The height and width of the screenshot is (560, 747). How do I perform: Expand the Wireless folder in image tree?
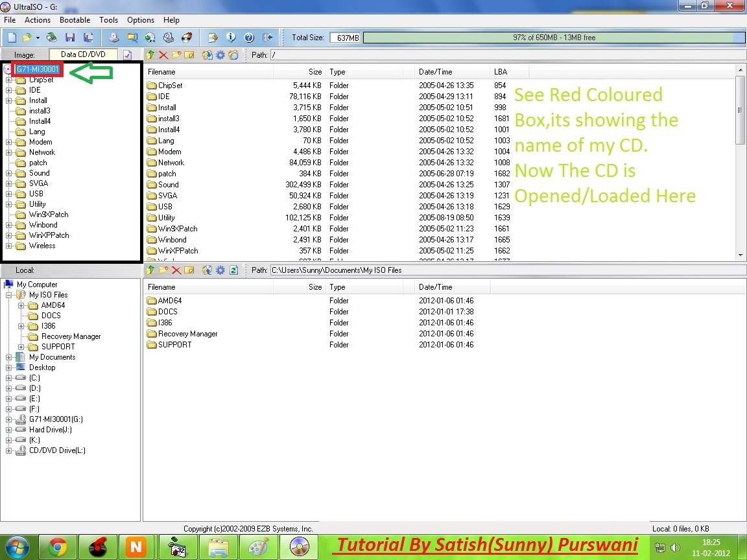(8, 246)
